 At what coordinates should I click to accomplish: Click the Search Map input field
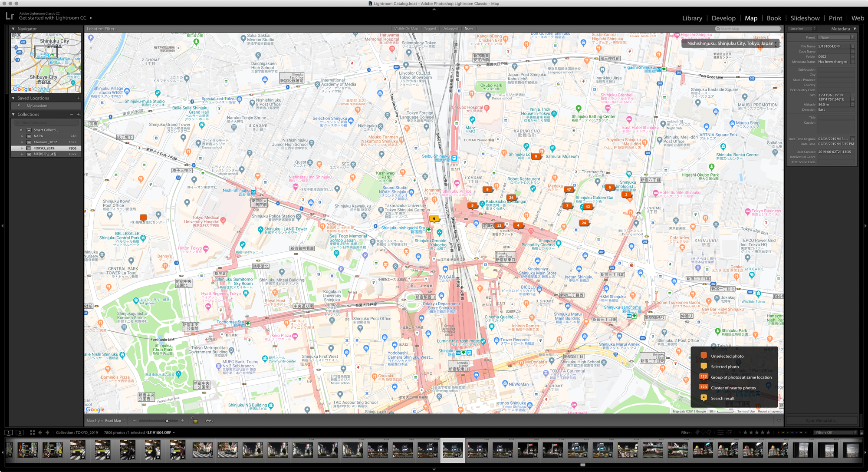749,29
